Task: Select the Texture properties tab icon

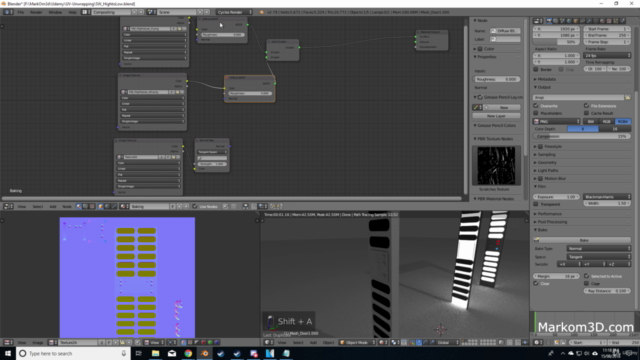Action: [609, 21]
